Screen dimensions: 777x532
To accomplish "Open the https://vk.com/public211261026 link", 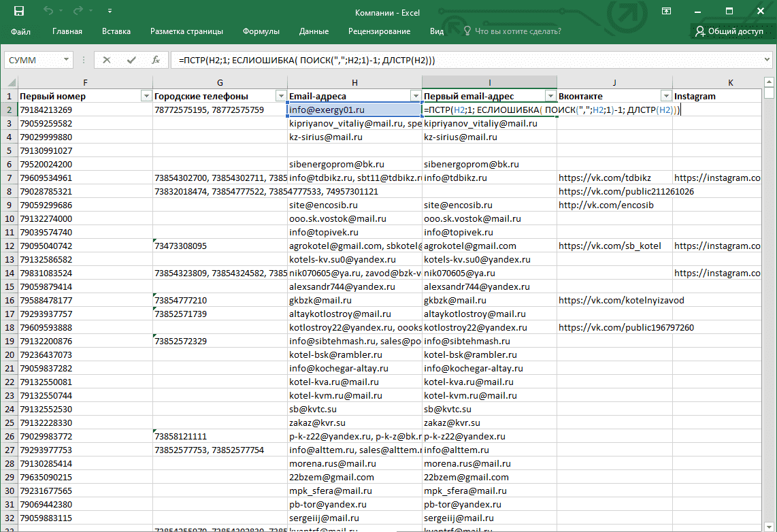I will pos(626,192).
